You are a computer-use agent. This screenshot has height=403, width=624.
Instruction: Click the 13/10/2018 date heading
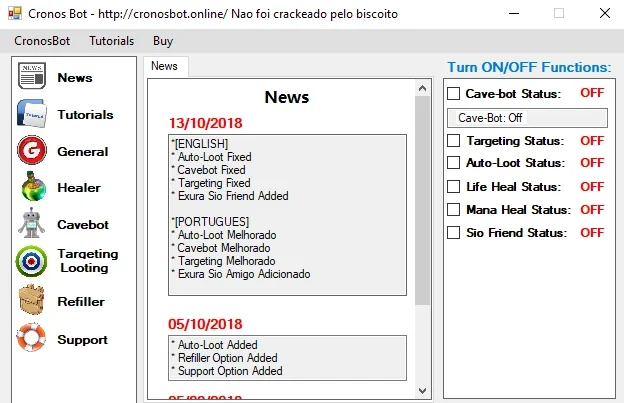point(205,123)
